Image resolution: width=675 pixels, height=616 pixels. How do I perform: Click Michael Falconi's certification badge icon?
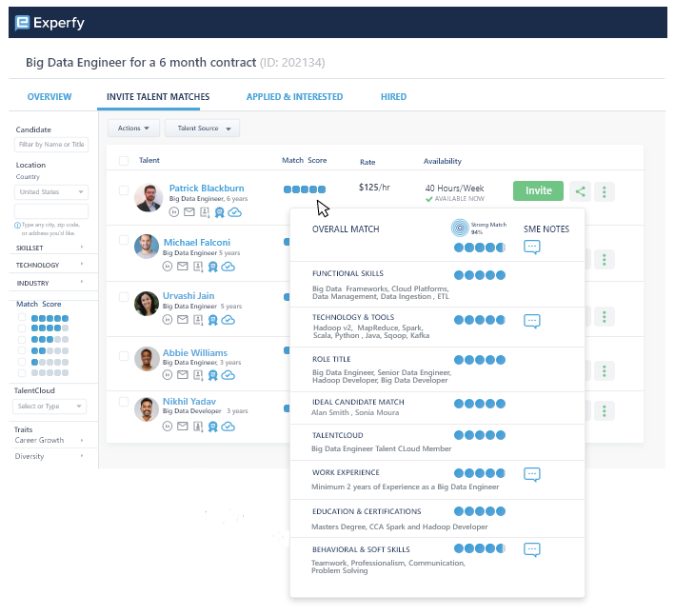tap(213, 267)
